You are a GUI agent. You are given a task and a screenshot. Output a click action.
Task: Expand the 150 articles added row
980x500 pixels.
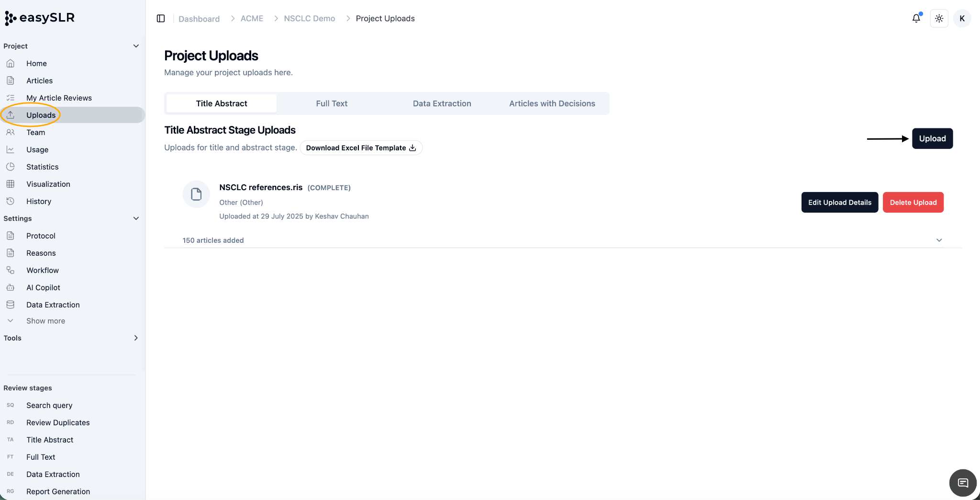pos(563,240)
